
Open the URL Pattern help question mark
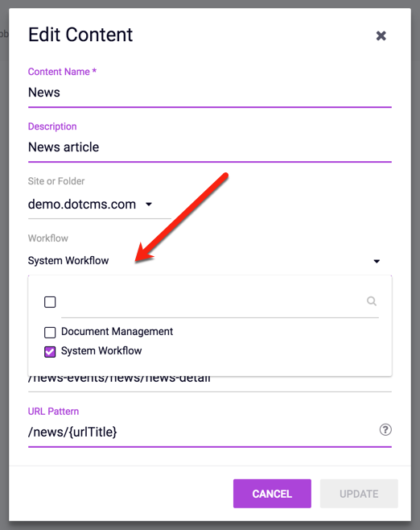point(385,429)
